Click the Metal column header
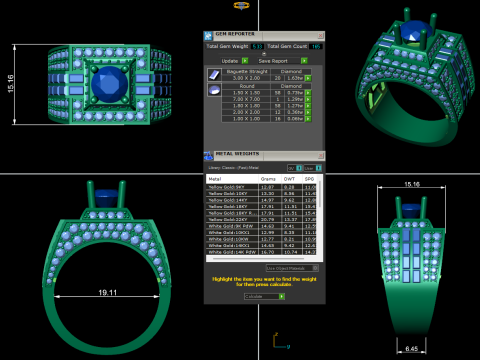The height and width of the screenshot is (360, 480). pyautogui.click(x=232, y=179)
